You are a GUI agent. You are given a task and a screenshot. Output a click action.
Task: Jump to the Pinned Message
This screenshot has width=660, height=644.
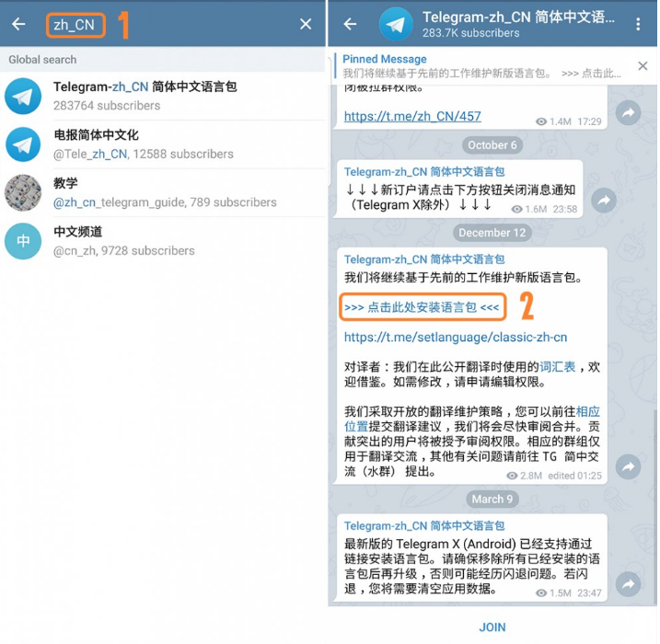482,66
